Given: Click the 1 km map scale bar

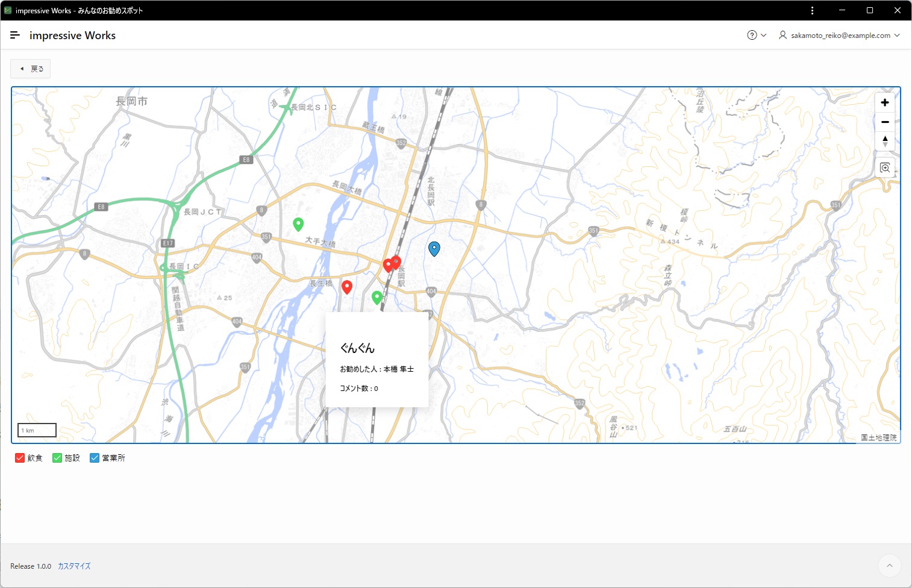Looking at the screenshot, I should [x=37, y=430].
